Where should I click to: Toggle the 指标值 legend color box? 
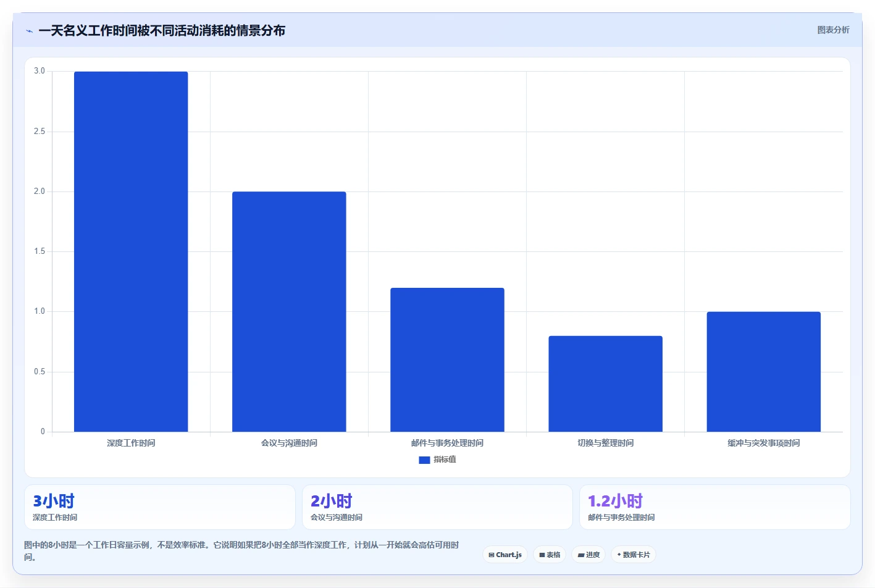[x=424, y=460]
